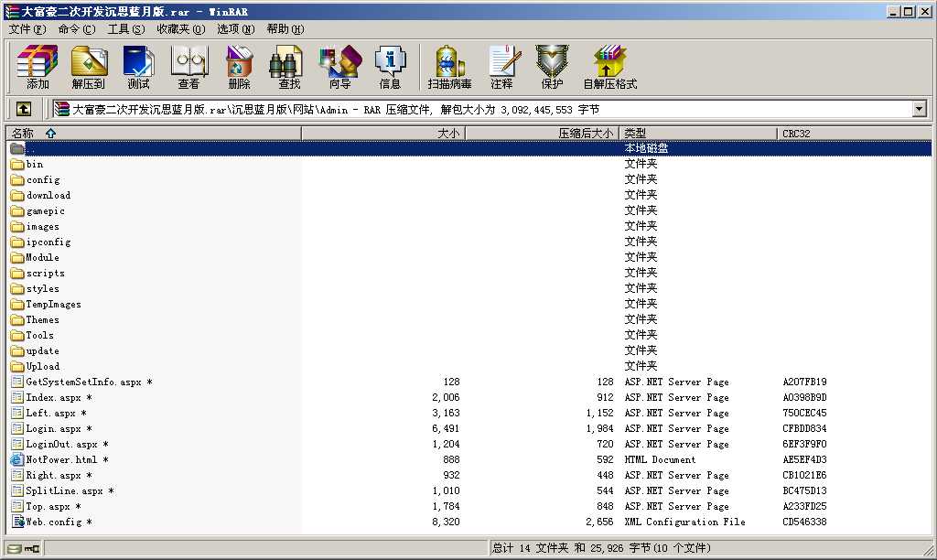937x560 pixels.
Task: Select Index.aspx file name
Action: click(x=59, y=397)
